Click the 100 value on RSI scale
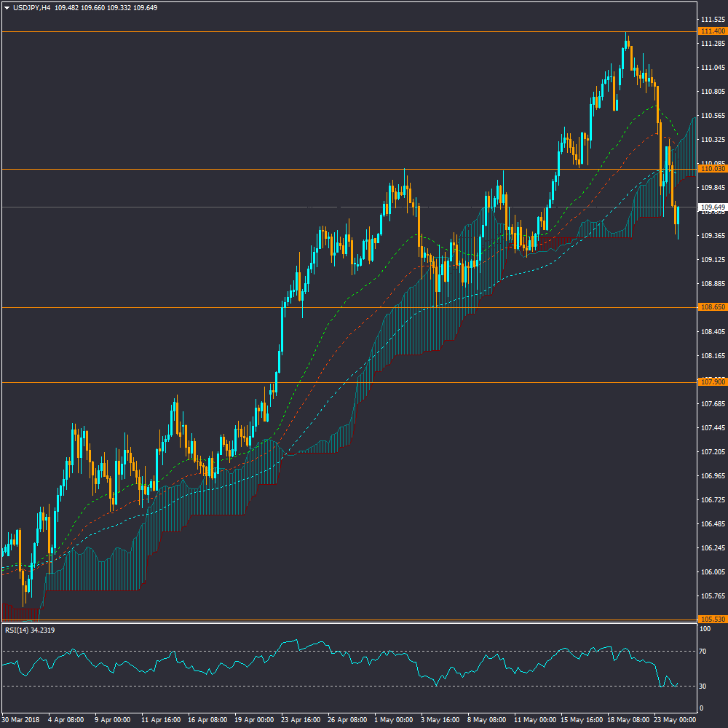Image resolution: width=728 pixels, height=728 pixels. (705, 629)
